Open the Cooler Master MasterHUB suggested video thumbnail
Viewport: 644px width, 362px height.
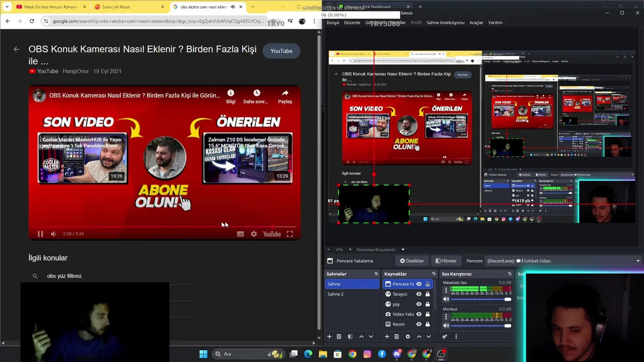(x=83, y=158)
